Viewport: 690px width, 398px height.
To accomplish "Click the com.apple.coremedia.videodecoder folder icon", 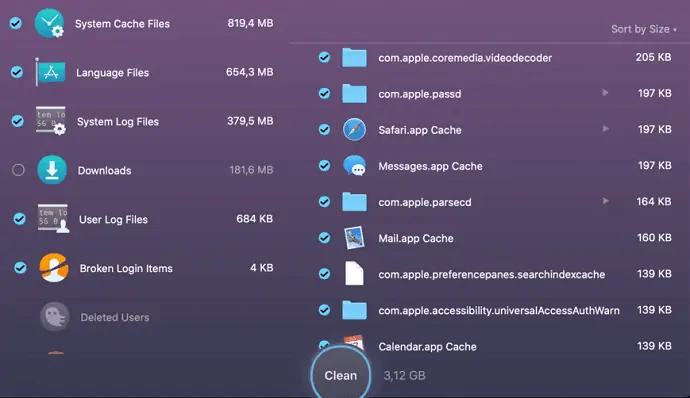I will (x=354, y=58).
